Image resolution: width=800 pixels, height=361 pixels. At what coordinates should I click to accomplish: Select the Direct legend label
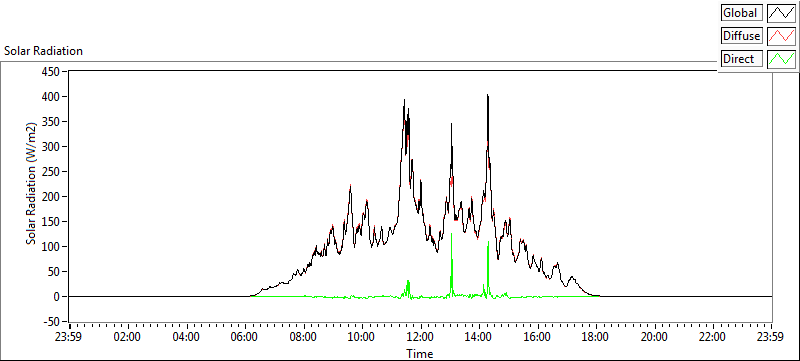742,59
